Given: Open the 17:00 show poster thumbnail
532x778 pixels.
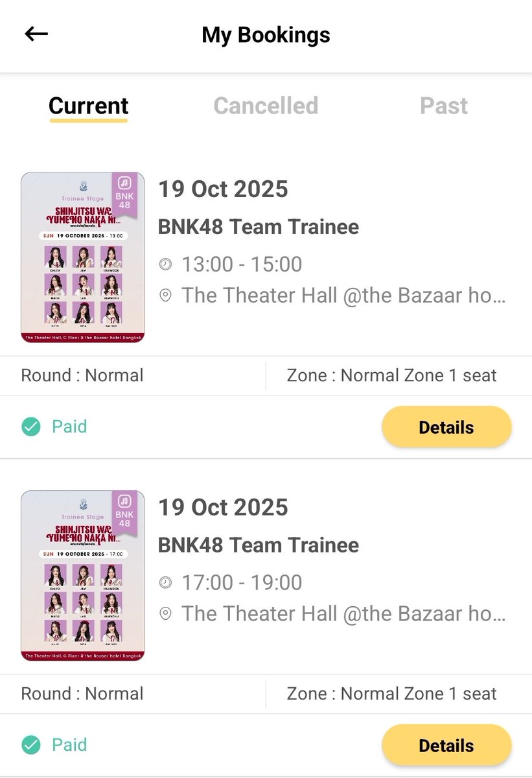Looking at the screenshot, I should coord(83,576).
